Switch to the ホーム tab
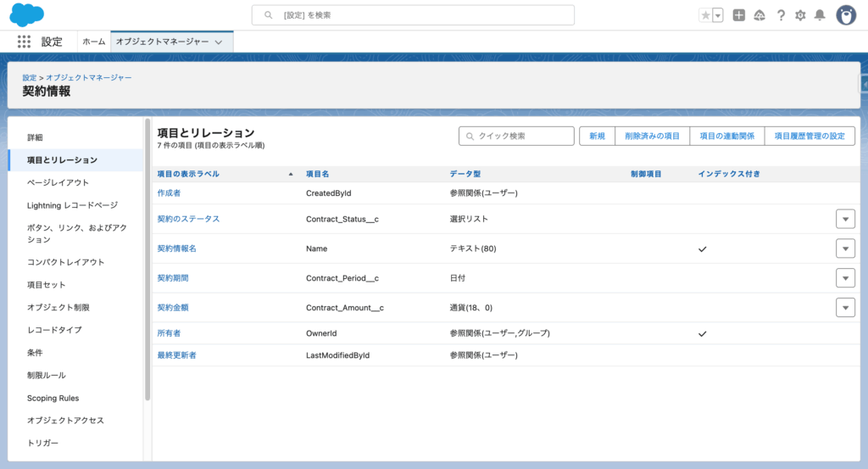This screenshot has width=868, height=469. click(x=94, y=42)
